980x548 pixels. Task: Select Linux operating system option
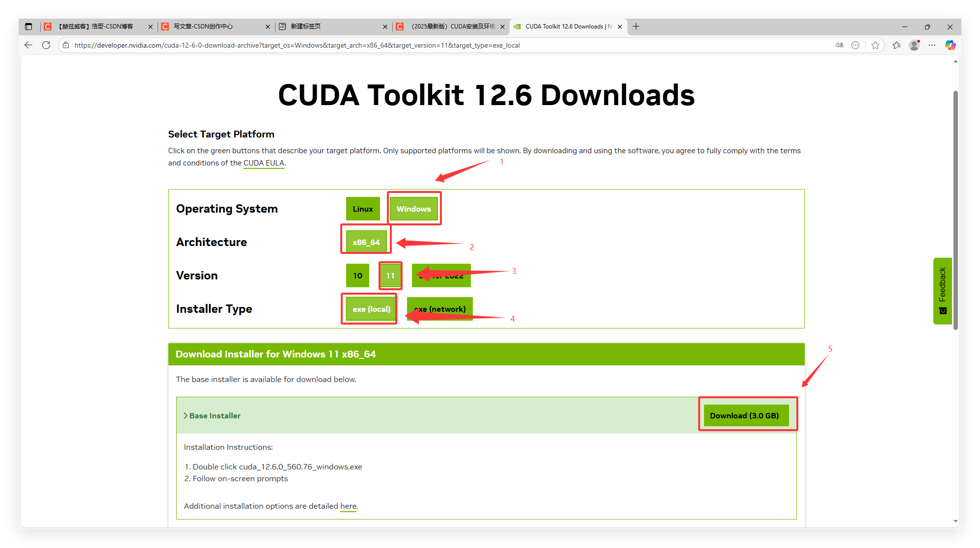tap(362, 209)
